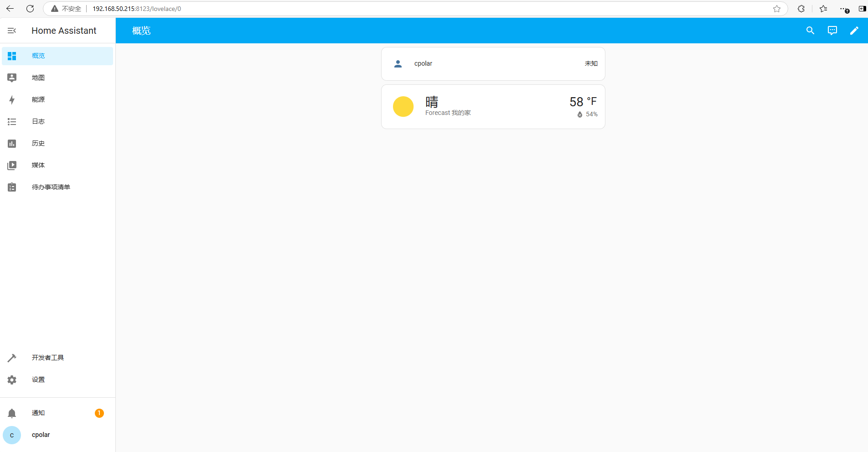Reload the page with refresh icon
This screenshot has width=868, height=452.
point(30,9)
